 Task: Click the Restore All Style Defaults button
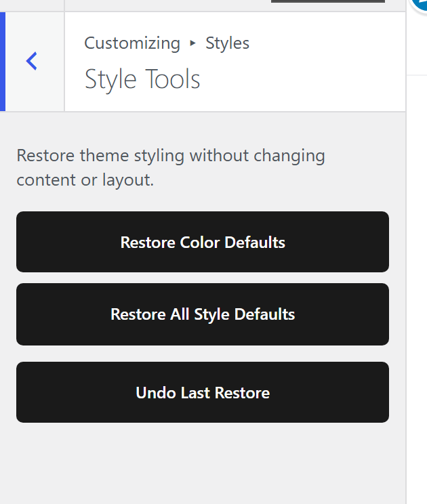(x=203, y=314)
